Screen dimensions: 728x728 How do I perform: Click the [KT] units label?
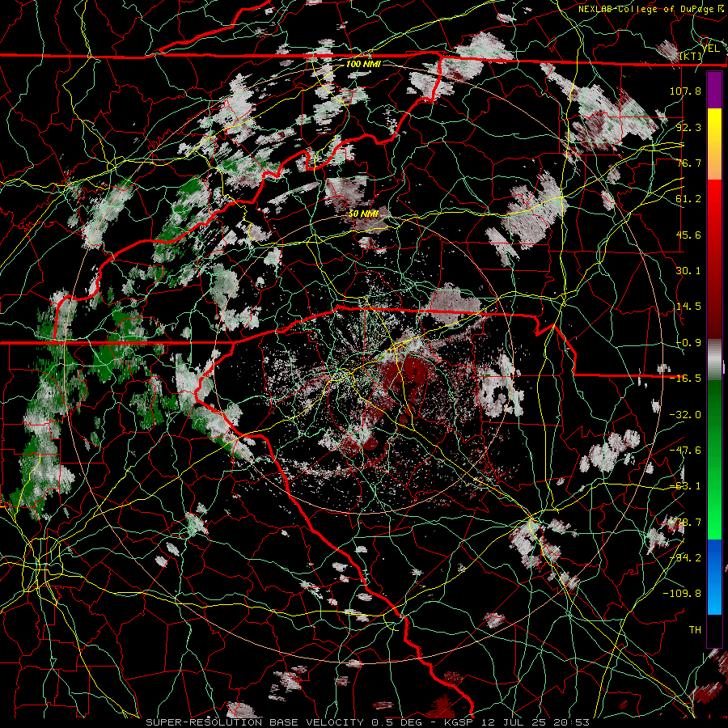coord(690,57)
